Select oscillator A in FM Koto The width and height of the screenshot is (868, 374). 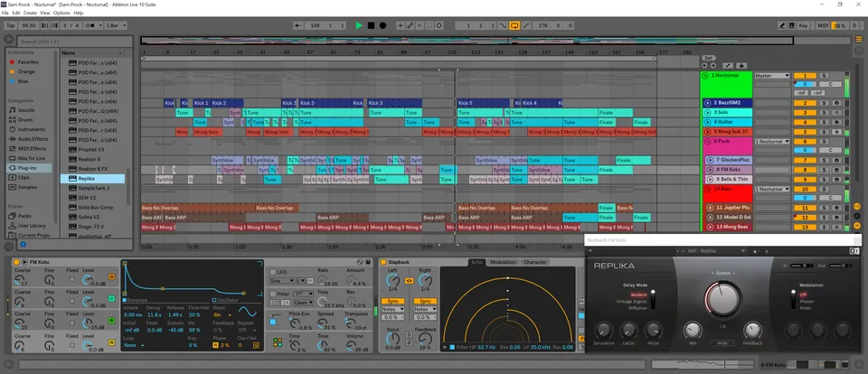click(111, 342)
